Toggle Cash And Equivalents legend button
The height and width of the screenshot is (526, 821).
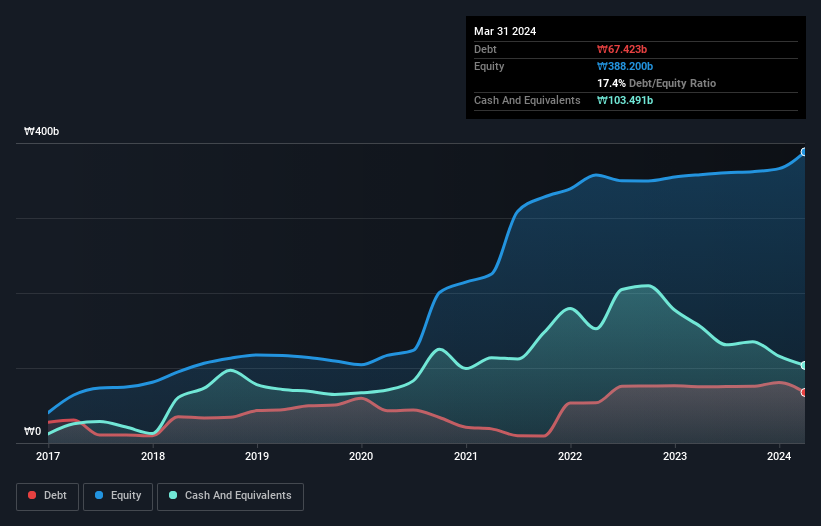[230, 496]
